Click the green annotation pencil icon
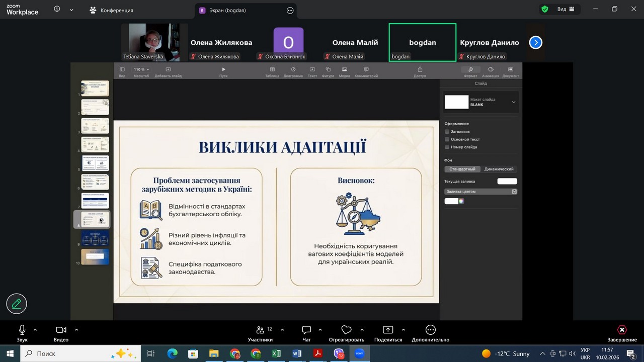 [17, 304]
